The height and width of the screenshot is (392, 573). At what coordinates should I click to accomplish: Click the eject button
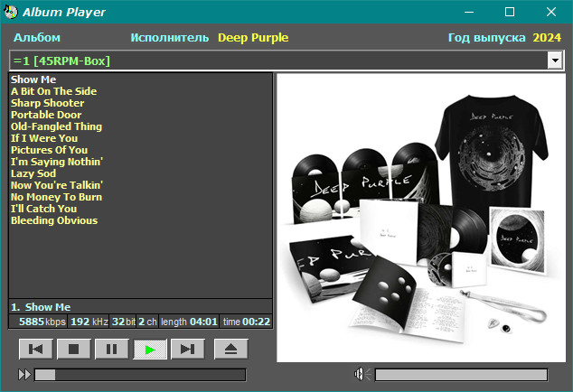231,350
